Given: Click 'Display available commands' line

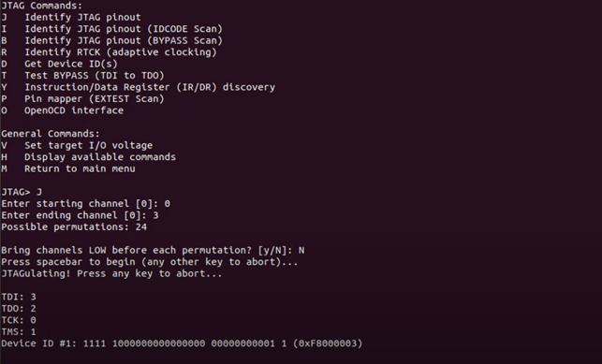Looking at the screenshot, I should 88,157.
